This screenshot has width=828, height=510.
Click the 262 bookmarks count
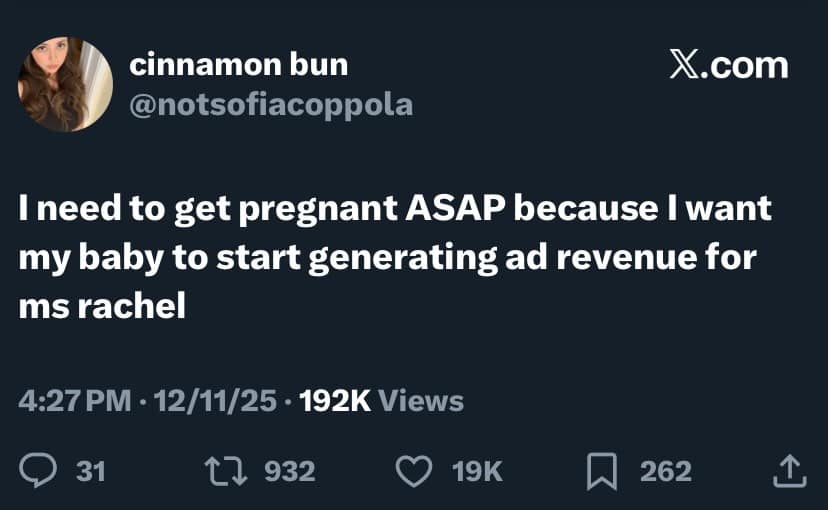point(665,470)
